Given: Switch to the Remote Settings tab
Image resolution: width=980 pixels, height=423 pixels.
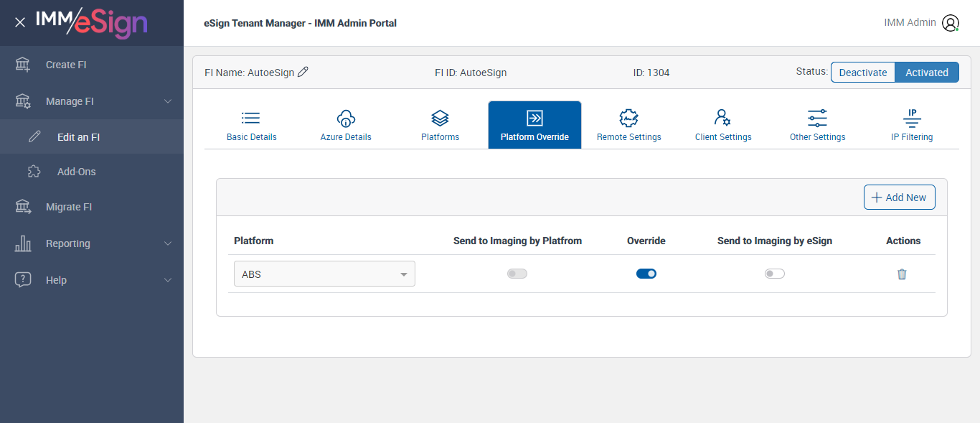Looking at the screenshot, I should (x=628, y=125).
